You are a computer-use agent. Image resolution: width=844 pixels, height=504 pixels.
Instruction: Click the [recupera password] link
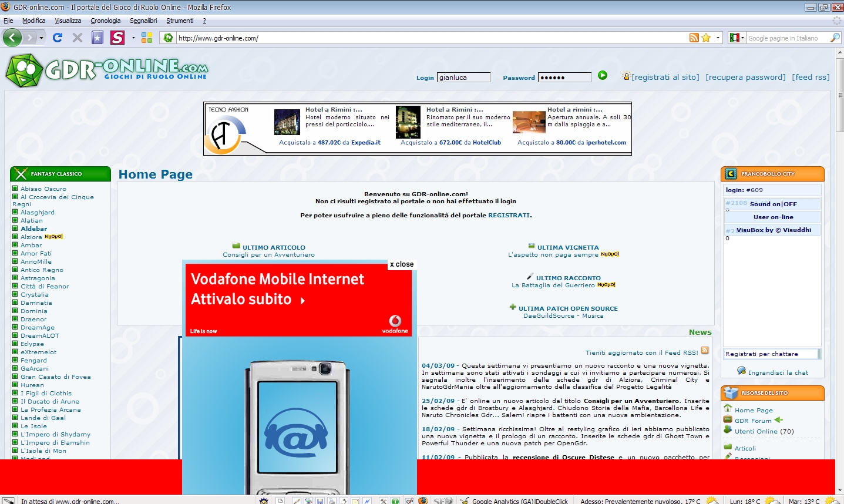(745, 77)
